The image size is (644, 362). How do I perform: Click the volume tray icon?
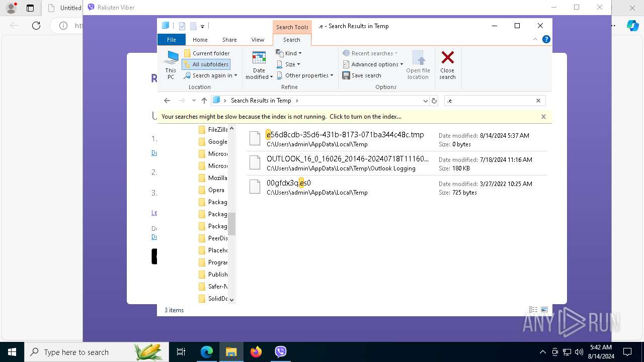coord(579,352)
